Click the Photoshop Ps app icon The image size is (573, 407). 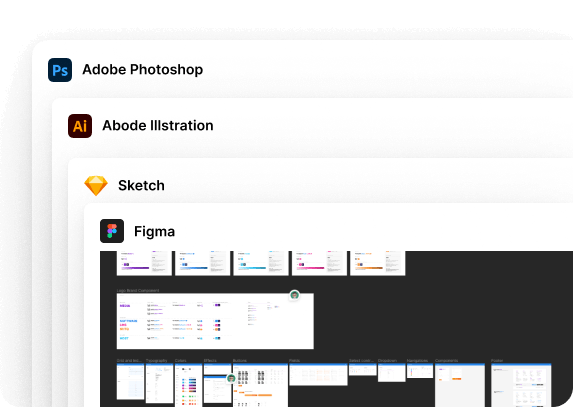[60, 70]
